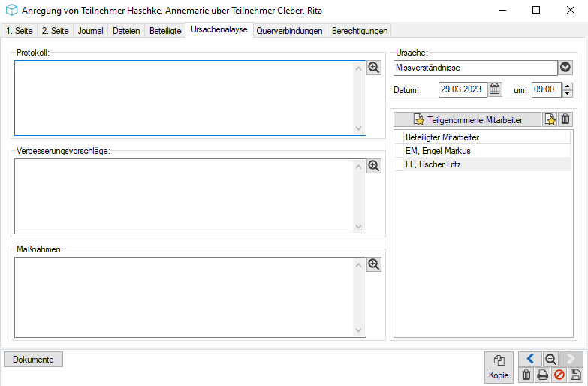Click the Verbesserungsvorschläge scrollbar up arrow
The width and height of the screenshot is (588, 386).
click(359, 167)
